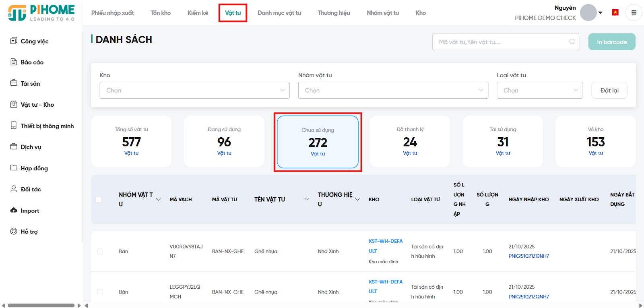Check the first Bàn row checkbox
This screenshot has height=308, width=644.
(100, 252)
